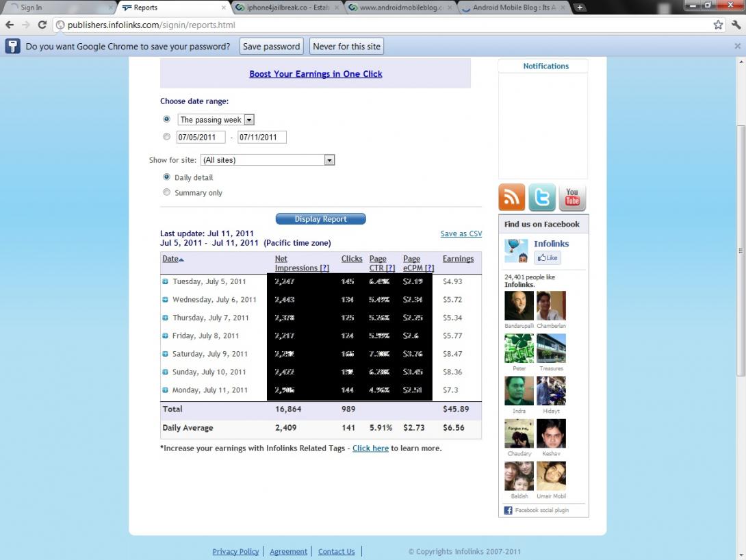This screenshot has width=746, height=560.
Task: Click Facebook social plugin link
Action: coord(542,510)
